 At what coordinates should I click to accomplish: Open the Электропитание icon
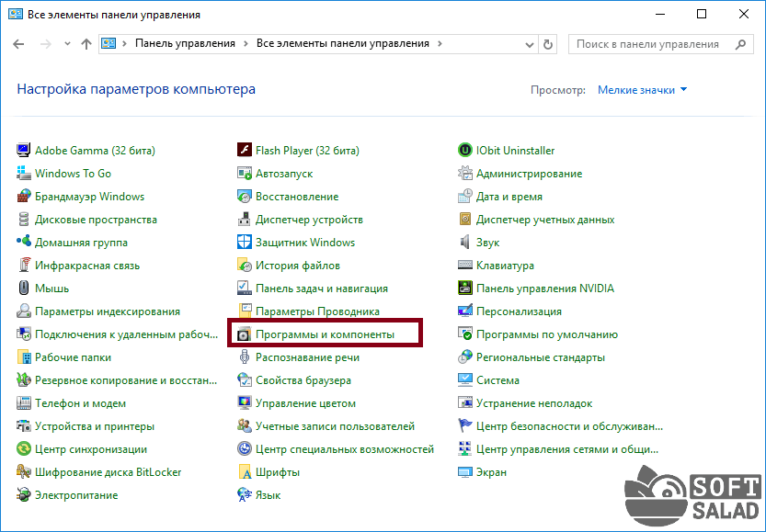point(24,495)
